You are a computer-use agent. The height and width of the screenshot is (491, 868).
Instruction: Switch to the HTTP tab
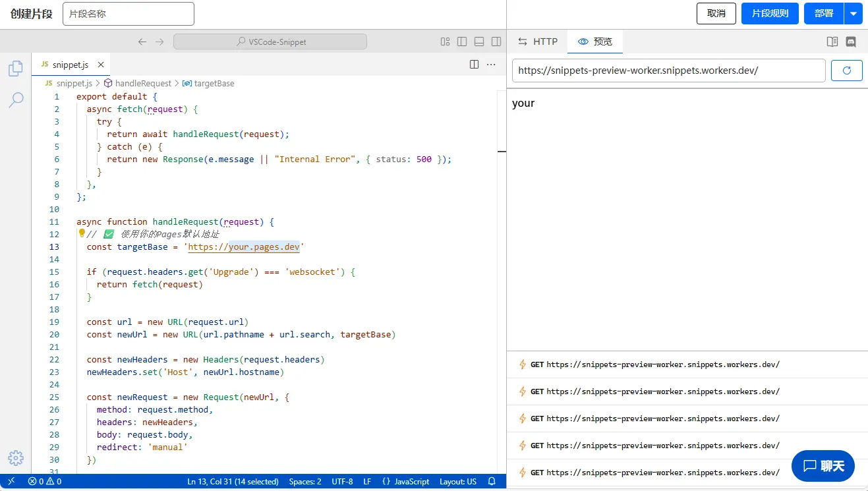click(538, 42)
